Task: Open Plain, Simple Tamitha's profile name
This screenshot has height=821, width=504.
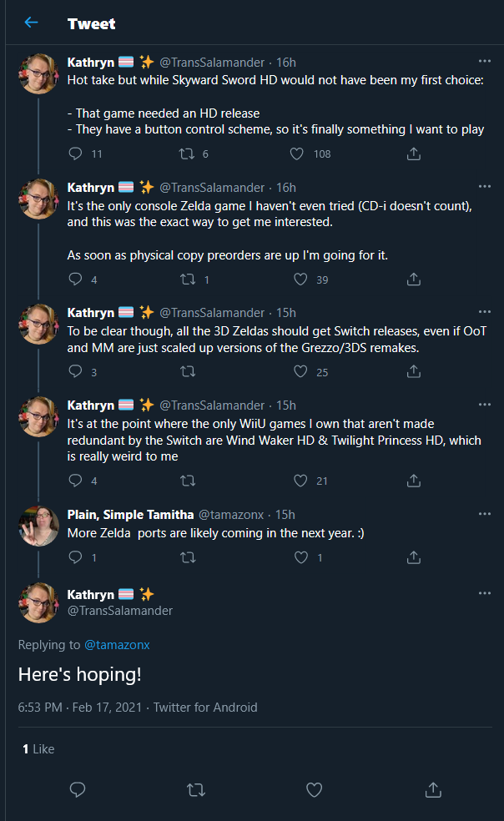Action: tap(130, 515)
